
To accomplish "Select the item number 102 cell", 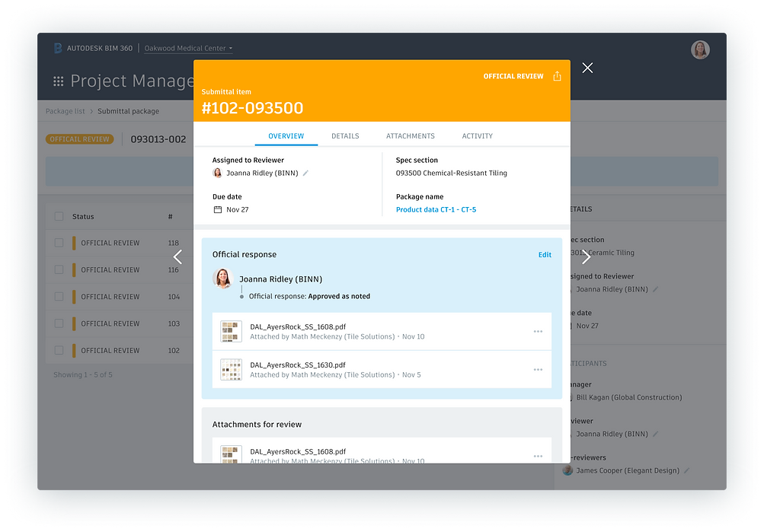I will tap(174, 350).
